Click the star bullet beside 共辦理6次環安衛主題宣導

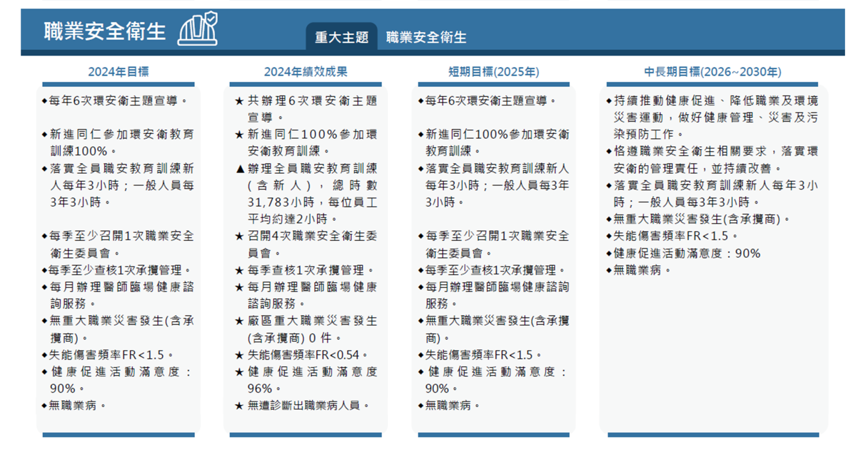pyautogui.click(x=240, y=101)
